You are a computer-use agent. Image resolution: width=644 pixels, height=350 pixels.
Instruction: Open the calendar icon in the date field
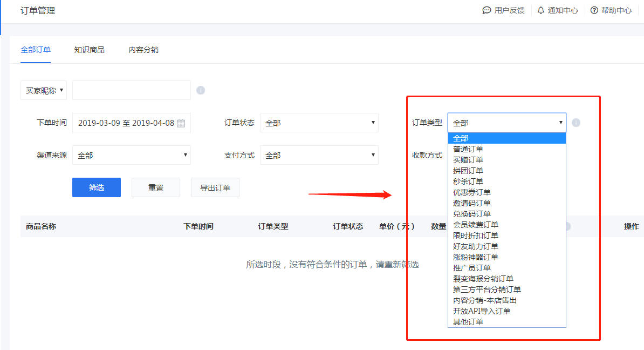click(x=181, y=123)
